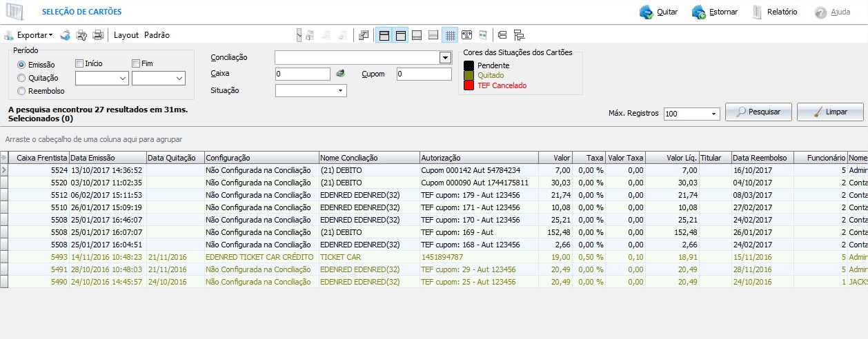Enable the Fim date checkbox
This screenshot has width=868, height=339.
pyautogui.click(x=136, y=63)
